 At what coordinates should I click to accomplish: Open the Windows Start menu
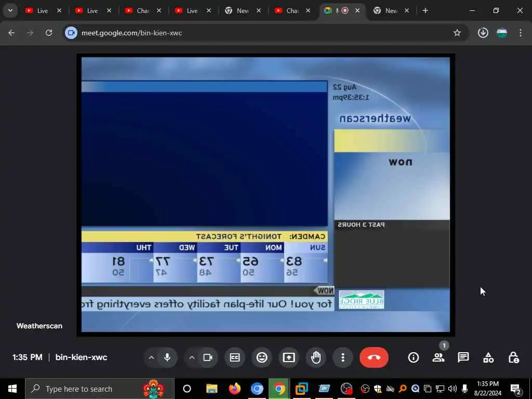[12, 389]
